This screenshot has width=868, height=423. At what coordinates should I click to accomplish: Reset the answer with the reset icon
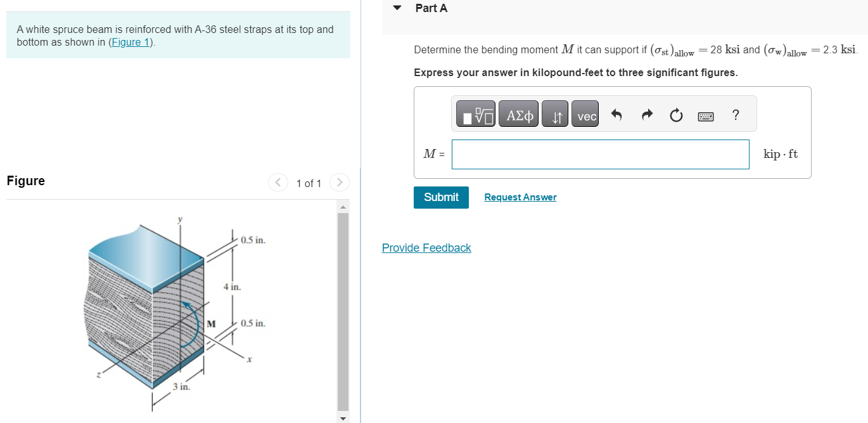675,114
